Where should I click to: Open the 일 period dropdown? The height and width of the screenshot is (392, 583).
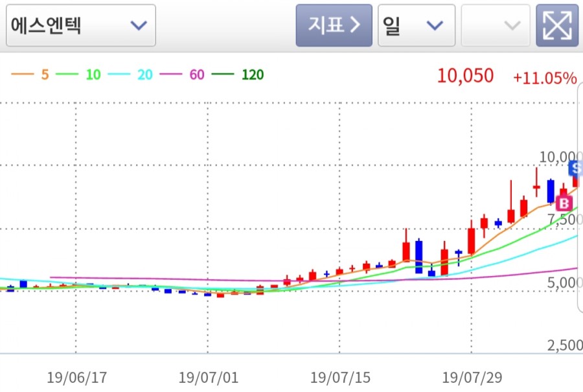[417, 25]
